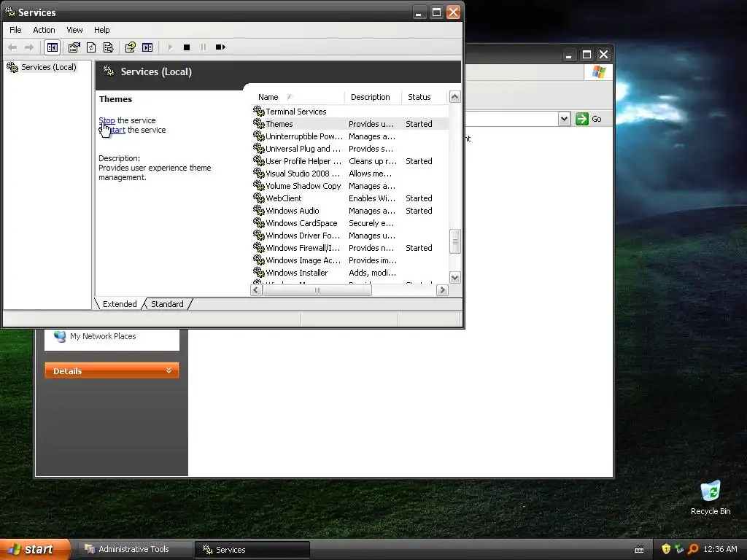
Task: Click the gear icon in Services (Local) header
Action: click(109, 71)
